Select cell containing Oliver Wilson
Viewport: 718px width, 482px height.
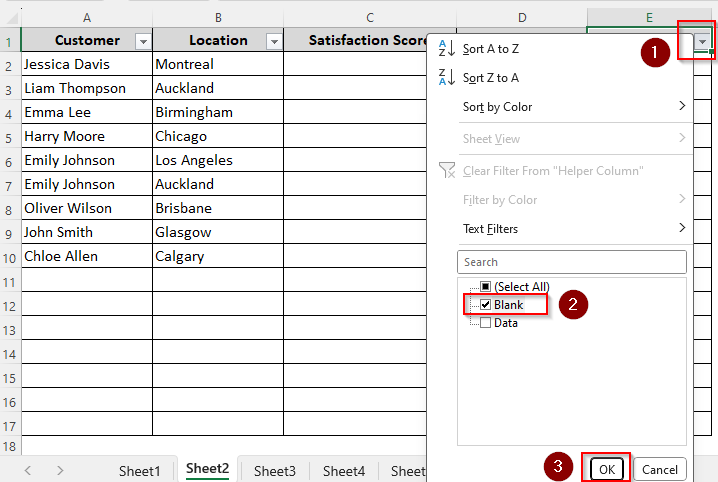87,208
